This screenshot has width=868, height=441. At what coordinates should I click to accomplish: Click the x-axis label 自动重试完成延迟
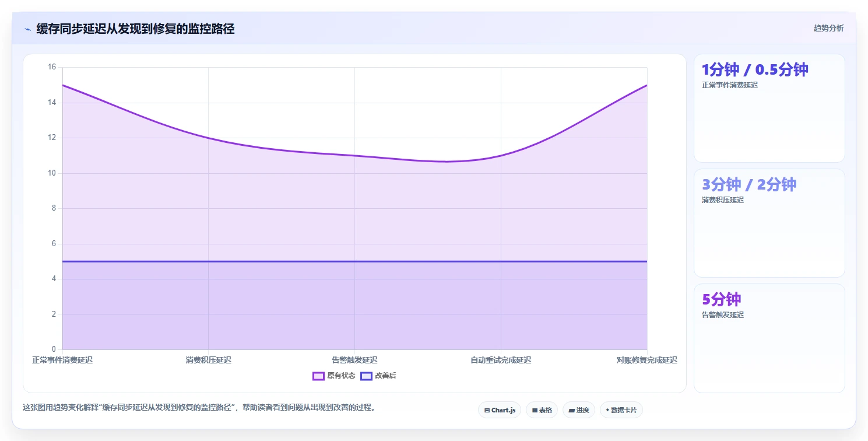pyautogui.click(x=501, y=360)
